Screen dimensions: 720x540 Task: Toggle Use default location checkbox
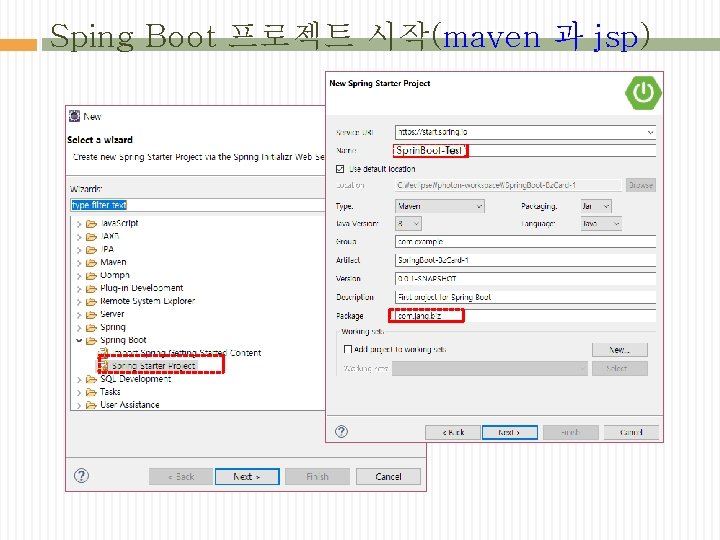(340, 169)
